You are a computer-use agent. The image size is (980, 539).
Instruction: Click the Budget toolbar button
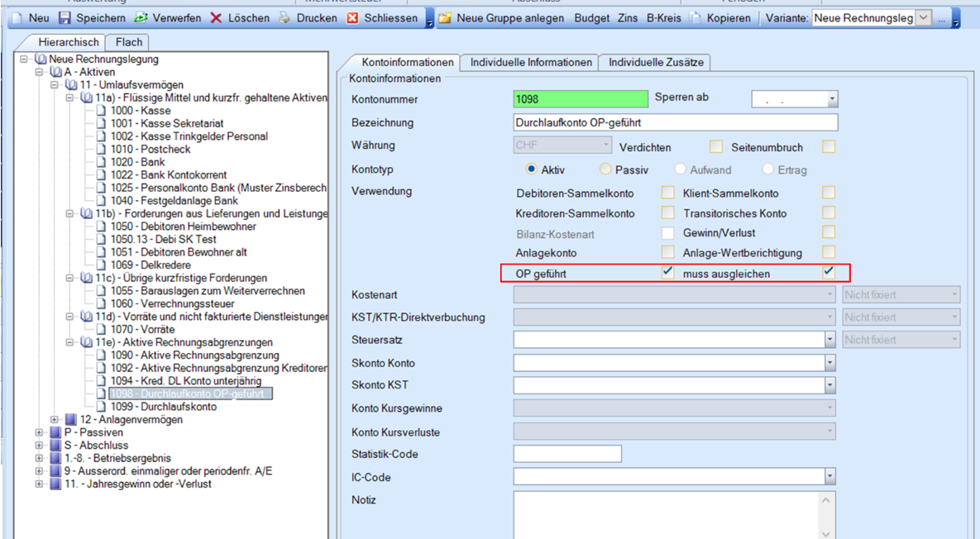pos(592,17)
